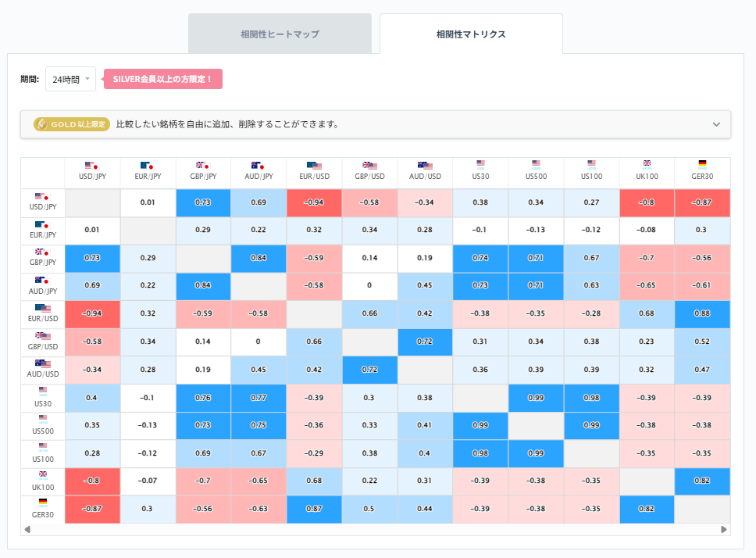The width and height of the screenshot is (756, 558).
Task: Click the GBP/USD column flag icon
Action: [x=369, y=166]
